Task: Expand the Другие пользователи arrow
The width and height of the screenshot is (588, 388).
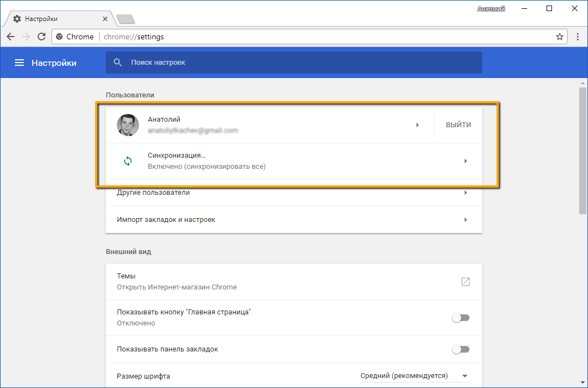Action: click(466, 193)
